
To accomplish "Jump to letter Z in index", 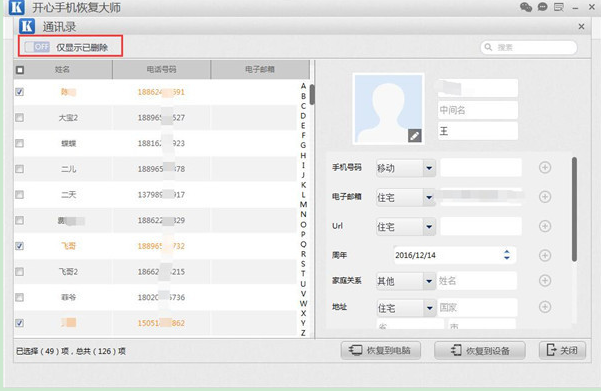I will [x=303, y=333].
